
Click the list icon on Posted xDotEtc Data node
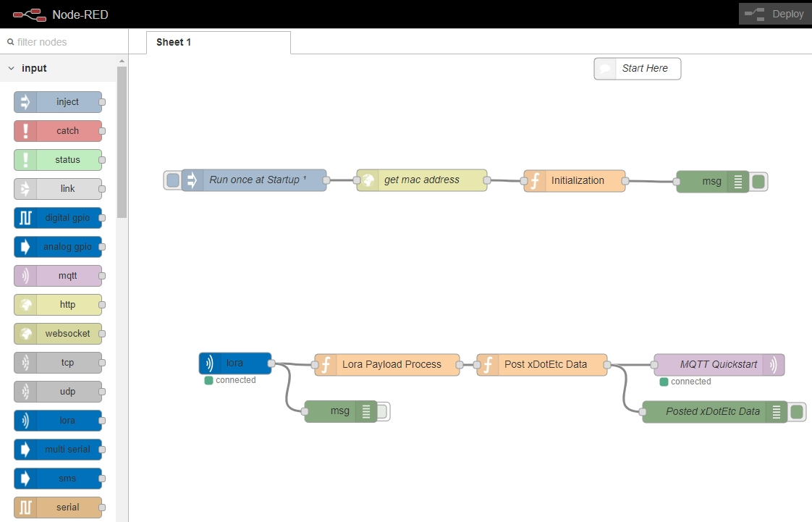pos(777,412)
